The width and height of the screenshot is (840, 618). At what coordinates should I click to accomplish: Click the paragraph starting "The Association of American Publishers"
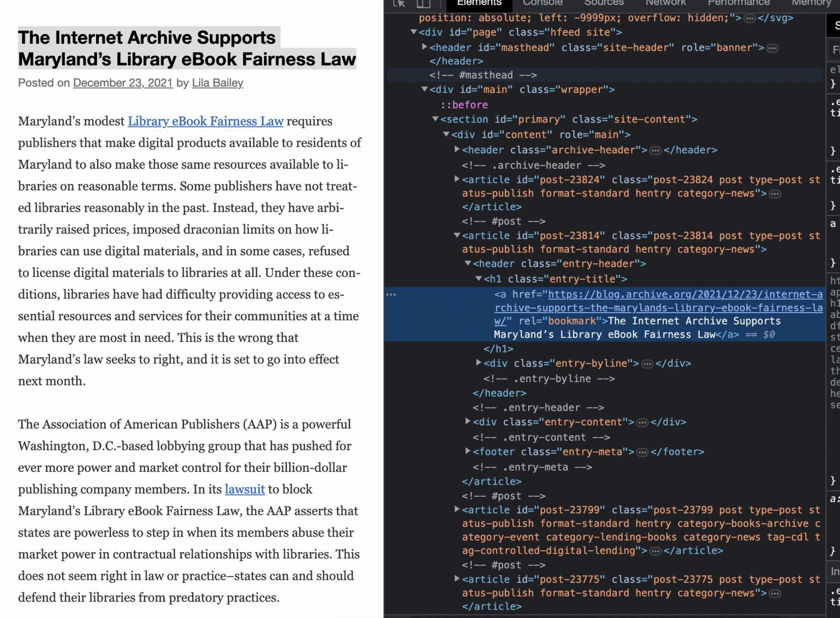(189, 511)
